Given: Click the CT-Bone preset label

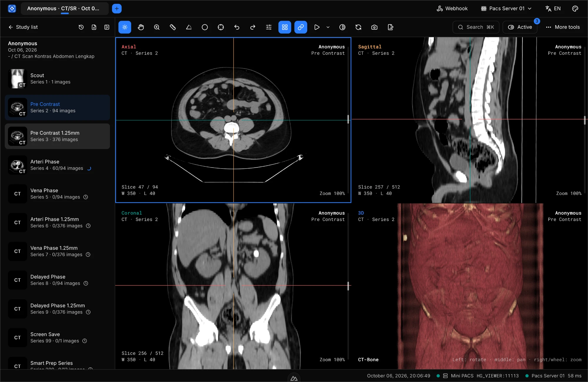Looking at the screenshot, I should (x=368, y=360).
